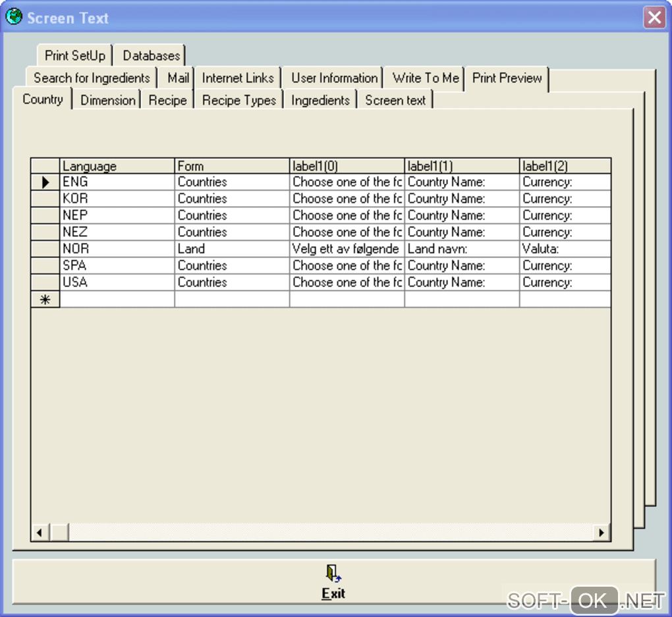Click the Currency: cell in the ENG row

point(565,182)
